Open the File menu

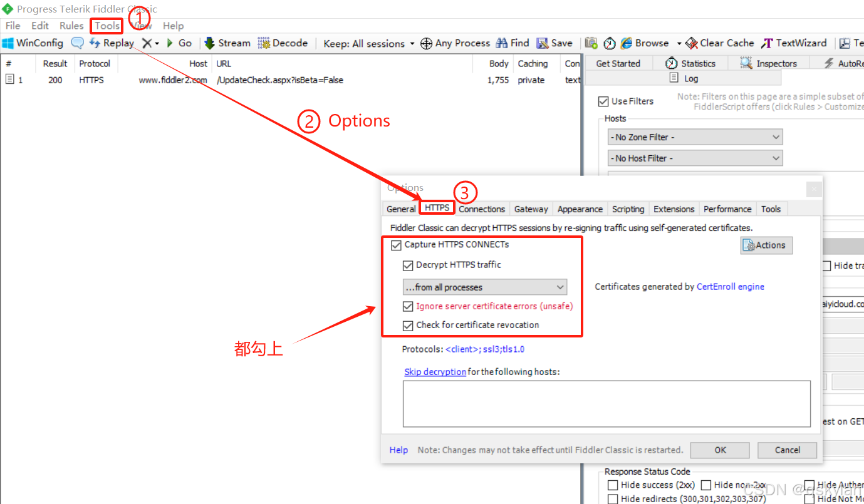pos(13,26)
